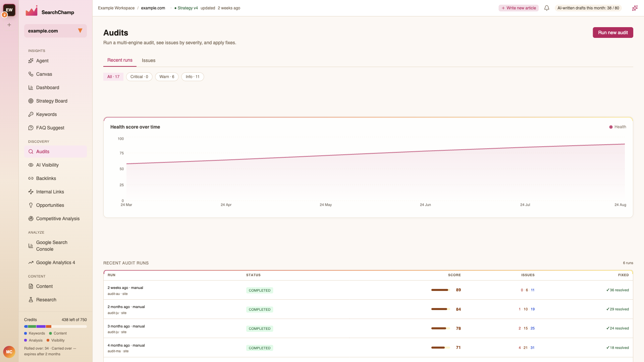The height and width of the screenshot is (362, 644).
Task: Open the MC user profile avatar
Action: coord(9,352)
